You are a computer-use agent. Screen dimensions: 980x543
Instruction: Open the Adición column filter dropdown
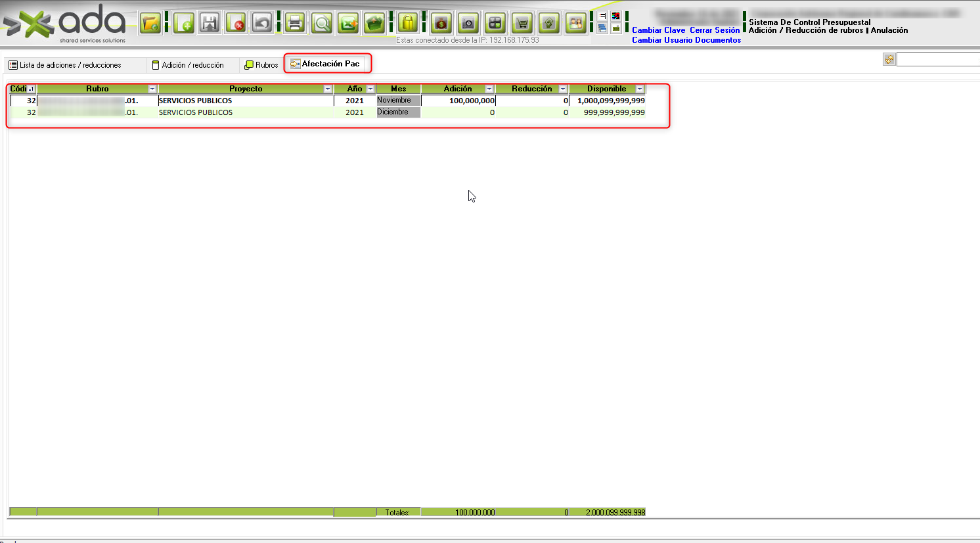coord(489,89)
